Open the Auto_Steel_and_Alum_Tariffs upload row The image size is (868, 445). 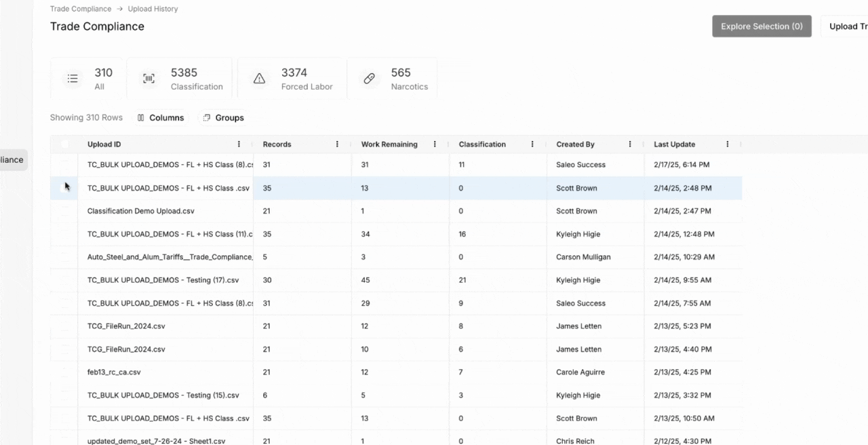tap(170, 257)
